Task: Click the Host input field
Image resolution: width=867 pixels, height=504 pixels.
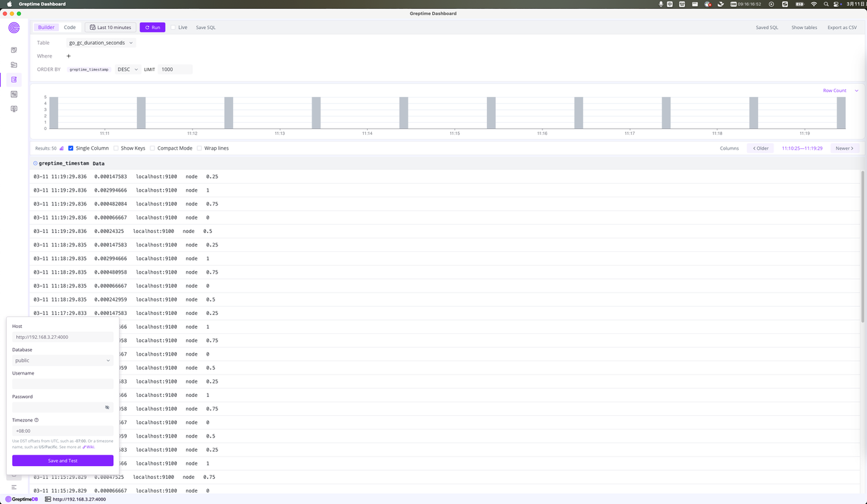Action: click(62, 337)
